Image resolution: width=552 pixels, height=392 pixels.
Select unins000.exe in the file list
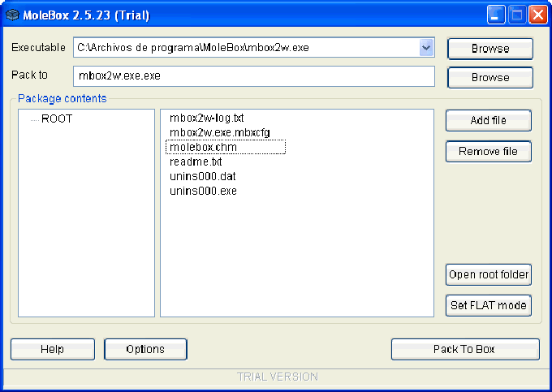pos(203,191)
